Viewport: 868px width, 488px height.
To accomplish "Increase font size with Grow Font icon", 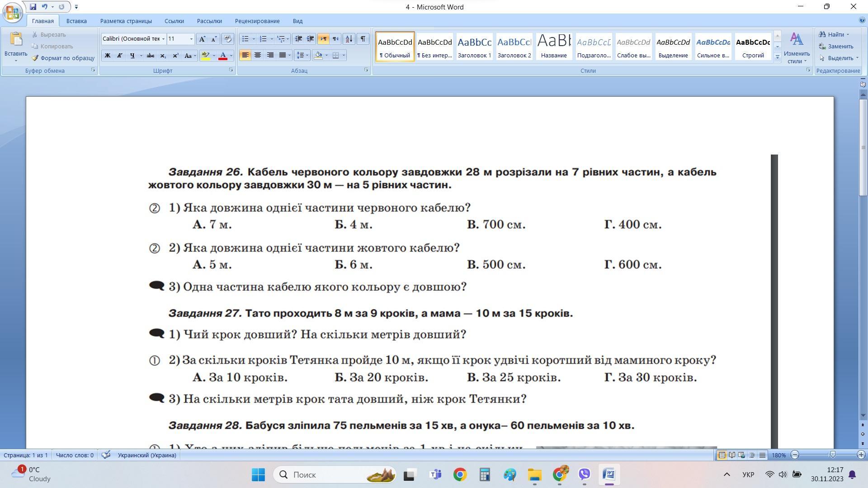I will click(202, 39).
